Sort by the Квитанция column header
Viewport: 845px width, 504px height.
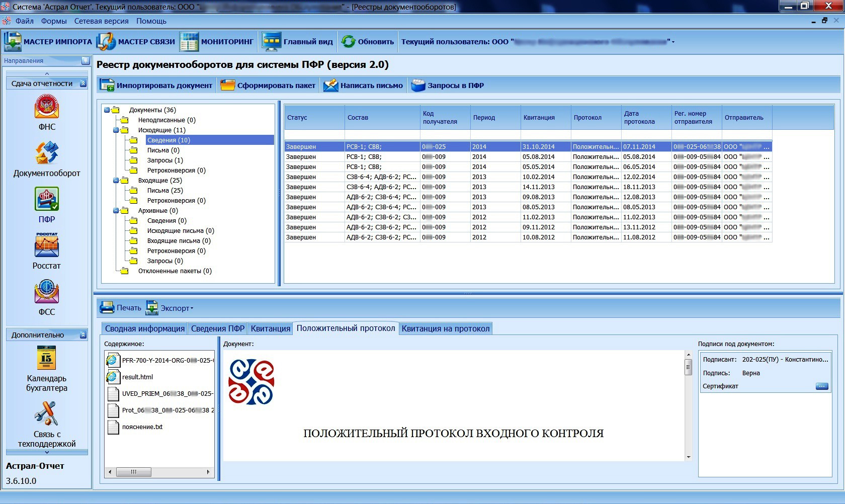click(546, 118)
